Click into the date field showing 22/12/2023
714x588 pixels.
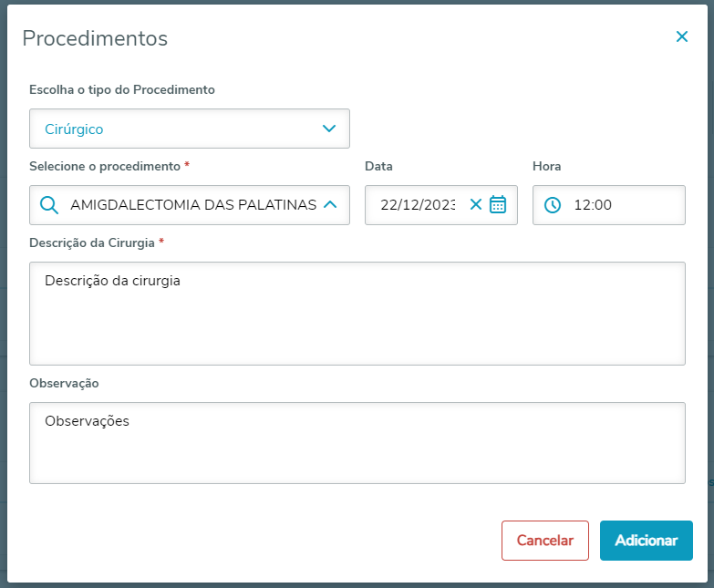tap(418, 205)
